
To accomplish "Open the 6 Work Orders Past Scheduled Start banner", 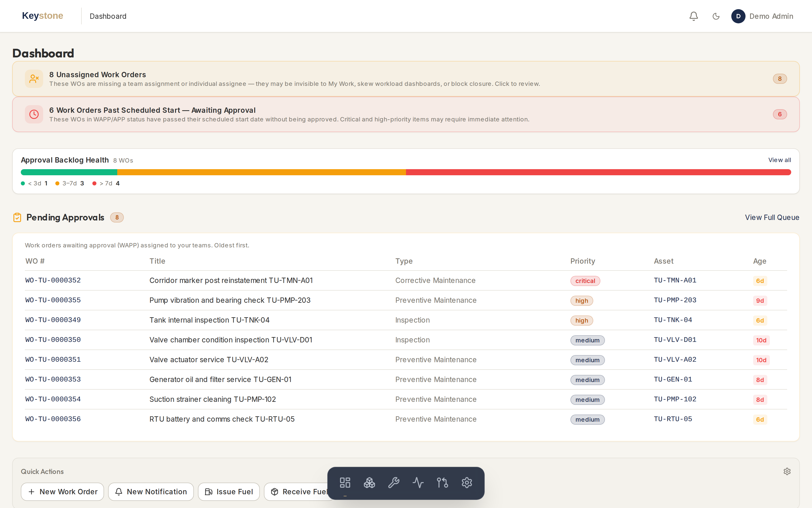I will [x=406, y=114].
